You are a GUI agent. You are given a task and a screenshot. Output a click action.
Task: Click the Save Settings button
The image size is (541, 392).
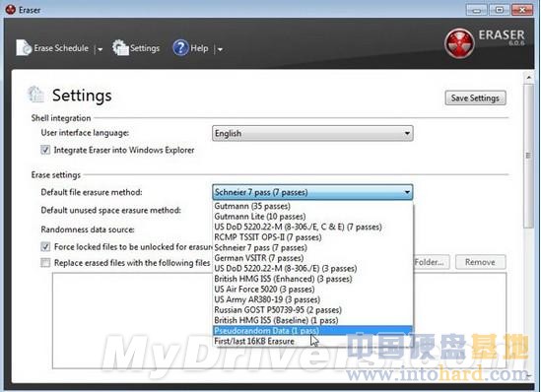pyautogui.click(x=475, y=98)
